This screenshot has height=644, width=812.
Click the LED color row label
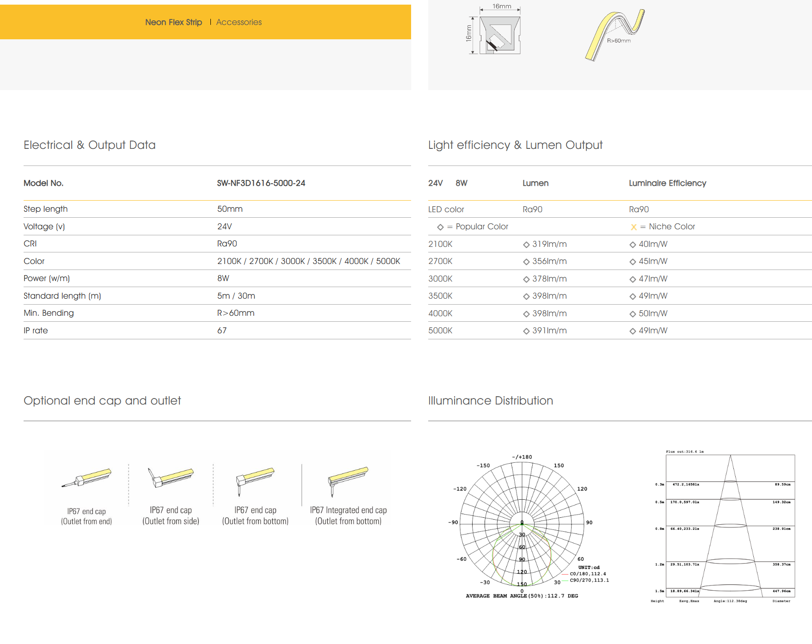click(446, 209)
